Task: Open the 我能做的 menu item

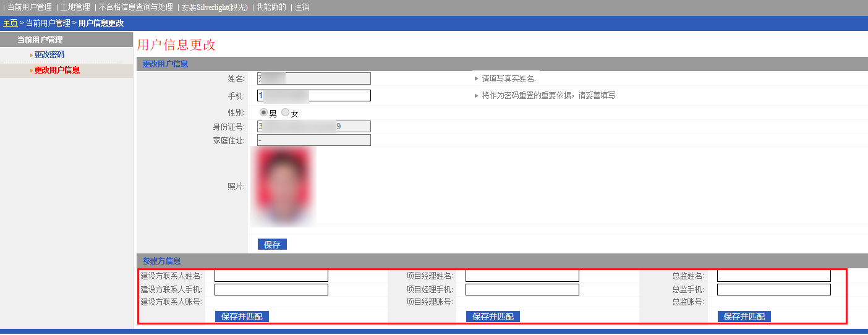Action: 271,7
